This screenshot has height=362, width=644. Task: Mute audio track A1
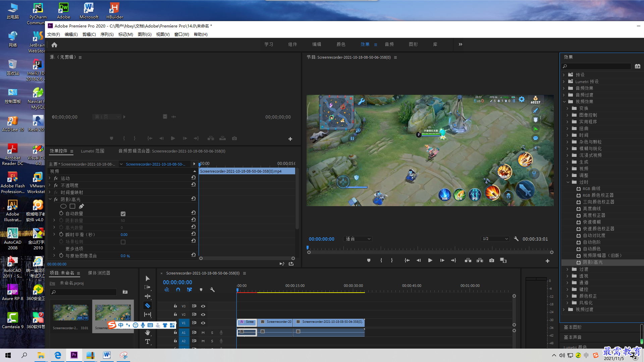click(203, 333)
